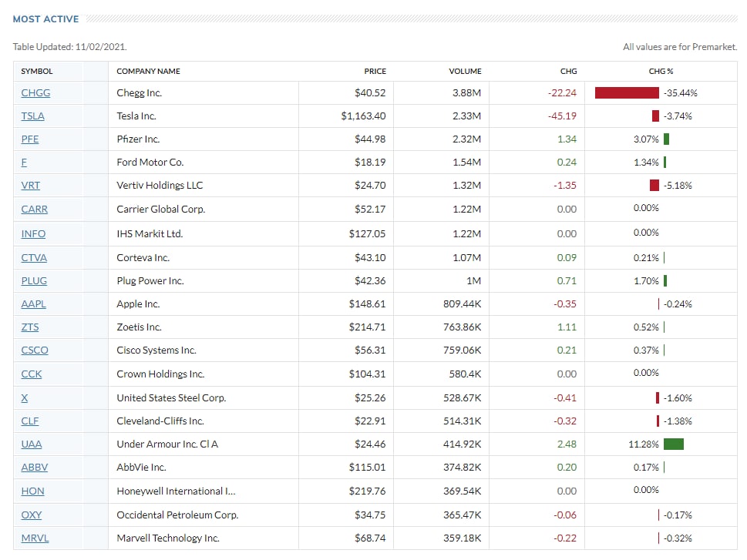Open the CSCO ticker link
The image size is (747, 560).
coord(35,350)
